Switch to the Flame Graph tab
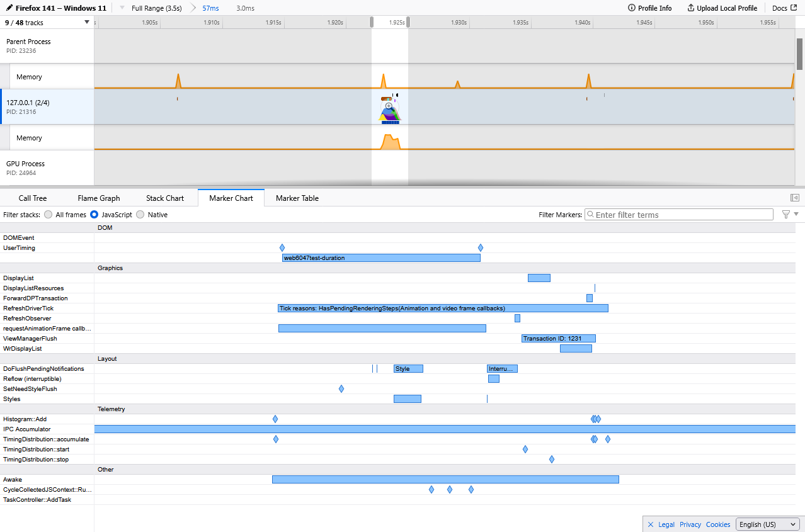 (99, 198)
